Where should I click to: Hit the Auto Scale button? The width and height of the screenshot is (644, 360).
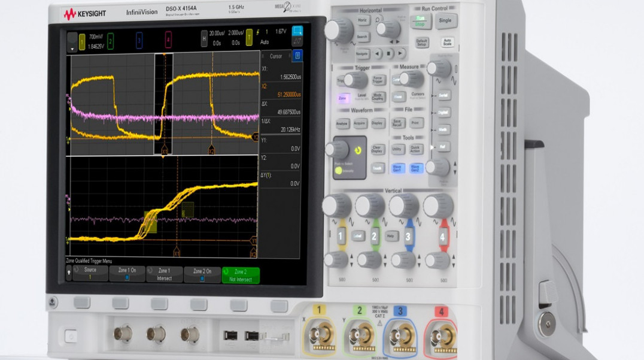coord(447,41)
